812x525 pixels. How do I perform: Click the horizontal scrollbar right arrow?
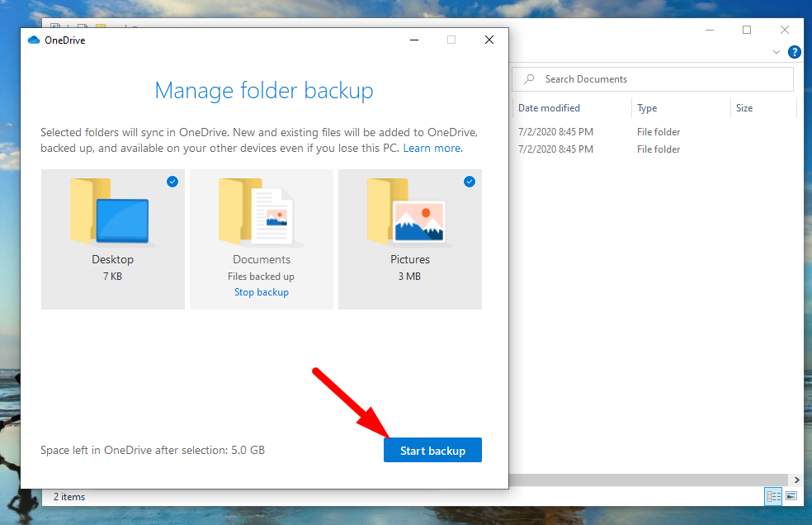click(796, 480)
